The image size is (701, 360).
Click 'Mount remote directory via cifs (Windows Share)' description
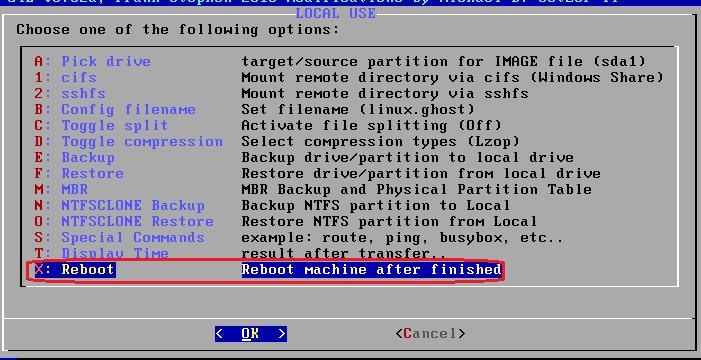[453, 77]
